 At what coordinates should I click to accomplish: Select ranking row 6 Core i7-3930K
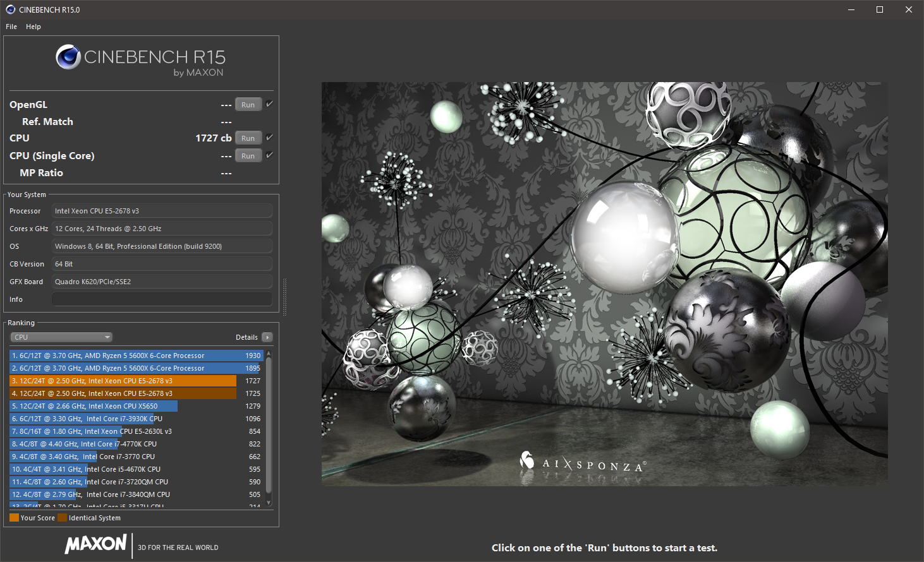[137, 419]
